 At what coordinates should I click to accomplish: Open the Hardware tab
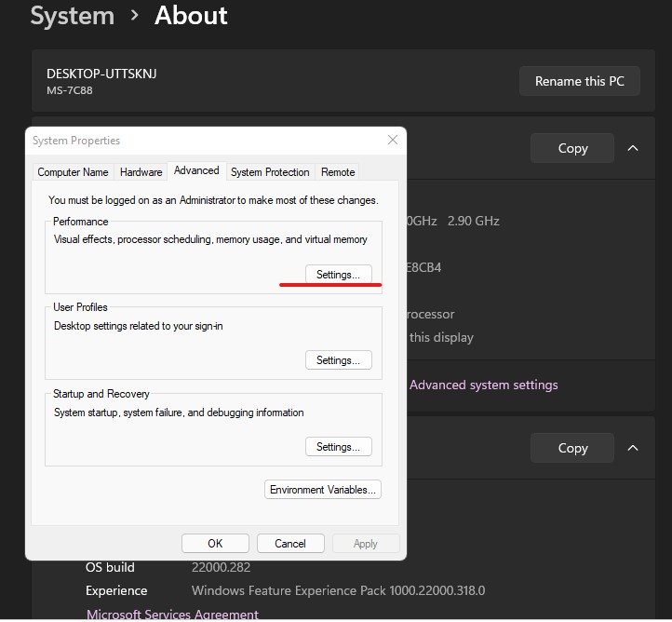tap(141, 172)
